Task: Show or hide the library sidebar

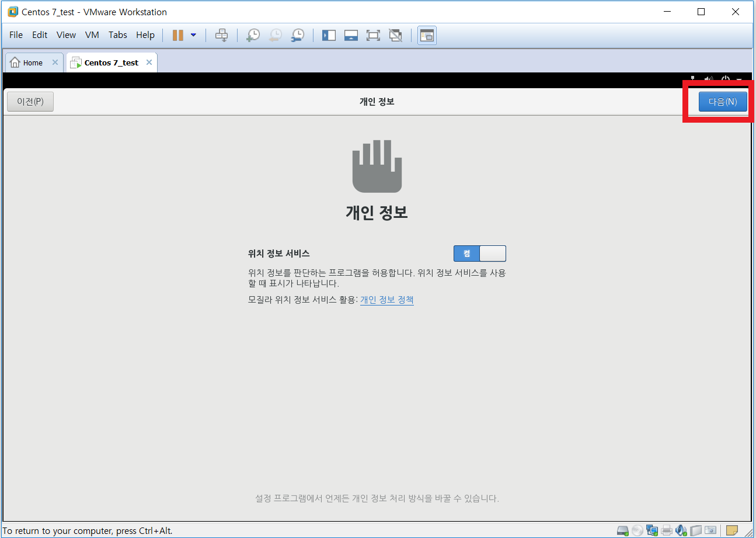Action: (x=329, y=35)
